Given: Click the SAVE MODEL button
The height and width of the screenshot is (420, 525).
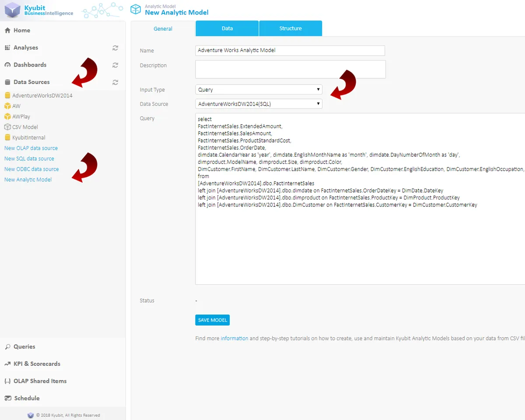Looking at the screenshot, I should 212,320.
